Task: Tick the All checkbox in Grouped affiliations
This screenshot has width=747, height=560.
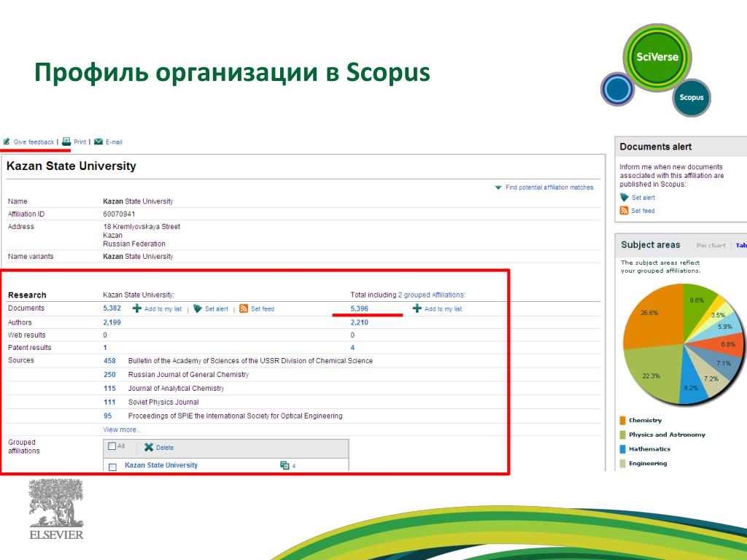Action: click(x=112, y=446)
